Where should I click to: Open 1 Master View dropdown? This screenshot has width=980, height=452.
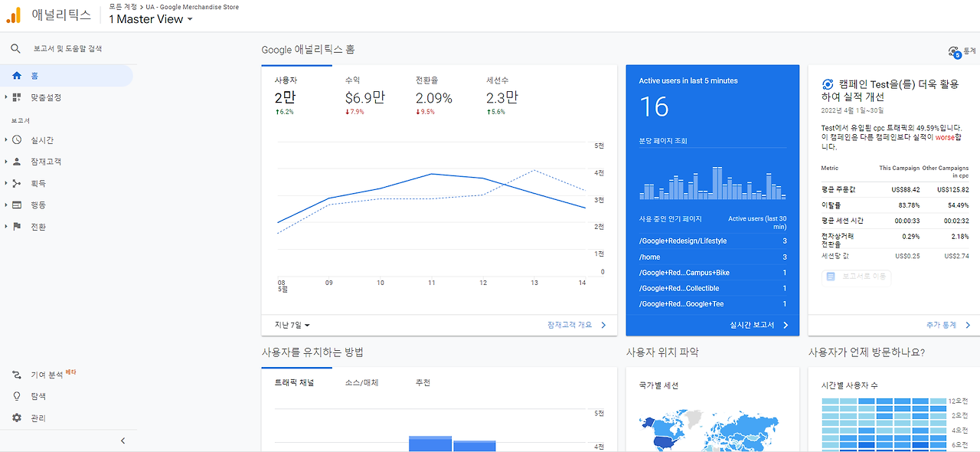pyautogui.click(x=151, y=19)
